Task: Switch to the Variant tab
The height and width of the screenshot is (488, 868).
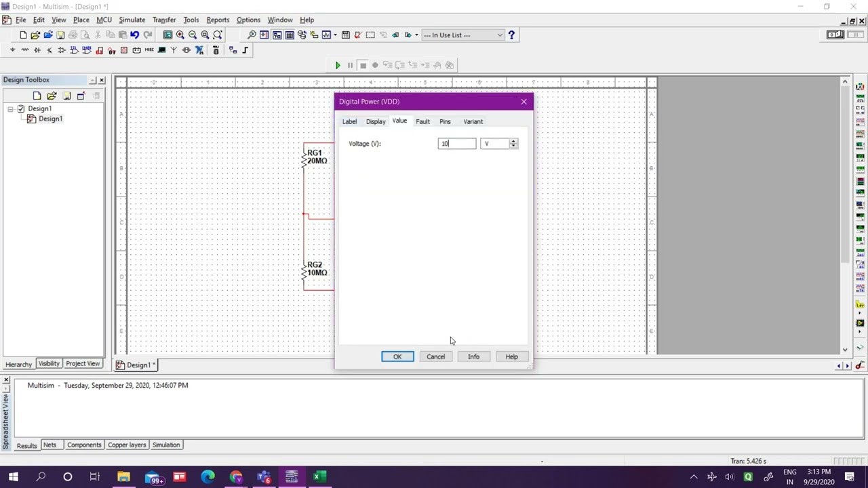Action: (473, 122)
